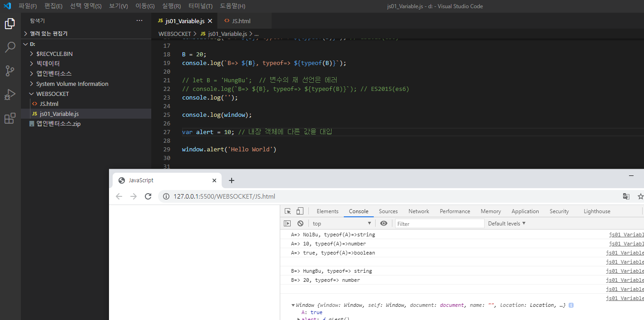This screenshot has height=320, width=644.
Task: Open the 편집(E) menu
Action: [54, 6]
